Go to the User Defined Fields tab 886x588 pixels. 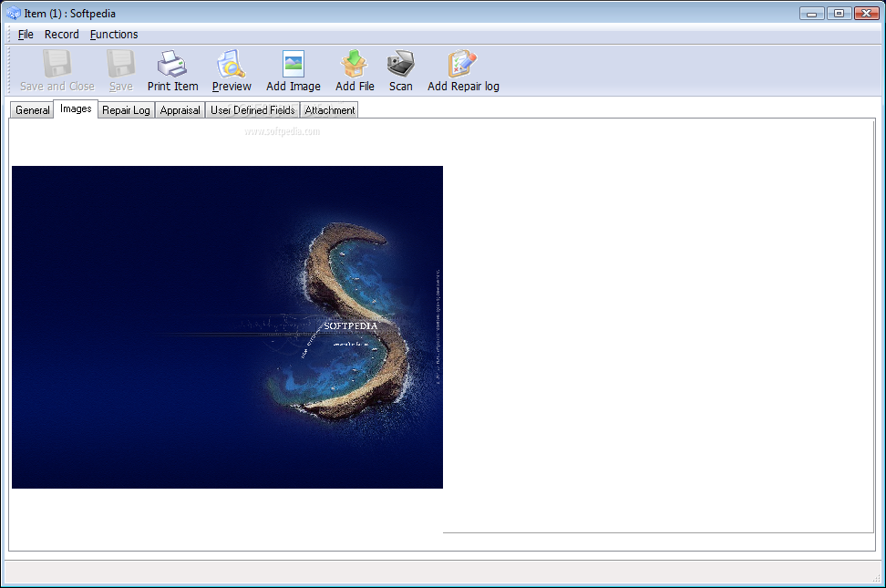252,110
